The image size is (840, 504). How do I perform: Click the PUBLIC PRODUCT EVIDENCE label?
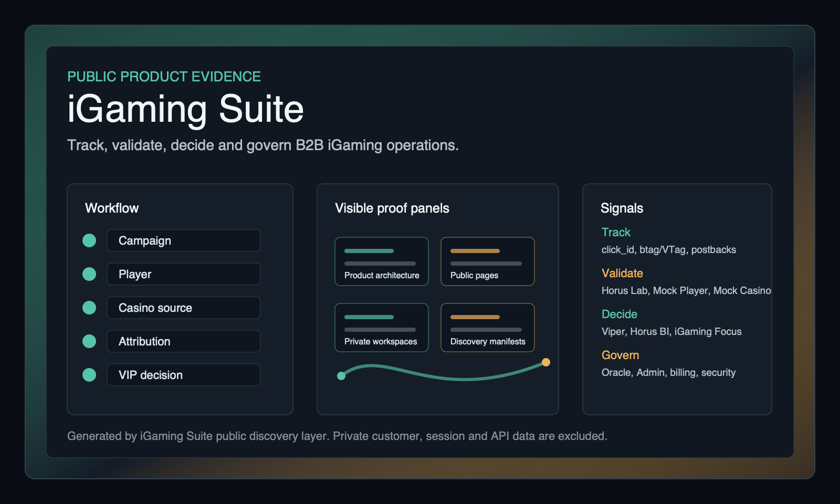point(164,77)
